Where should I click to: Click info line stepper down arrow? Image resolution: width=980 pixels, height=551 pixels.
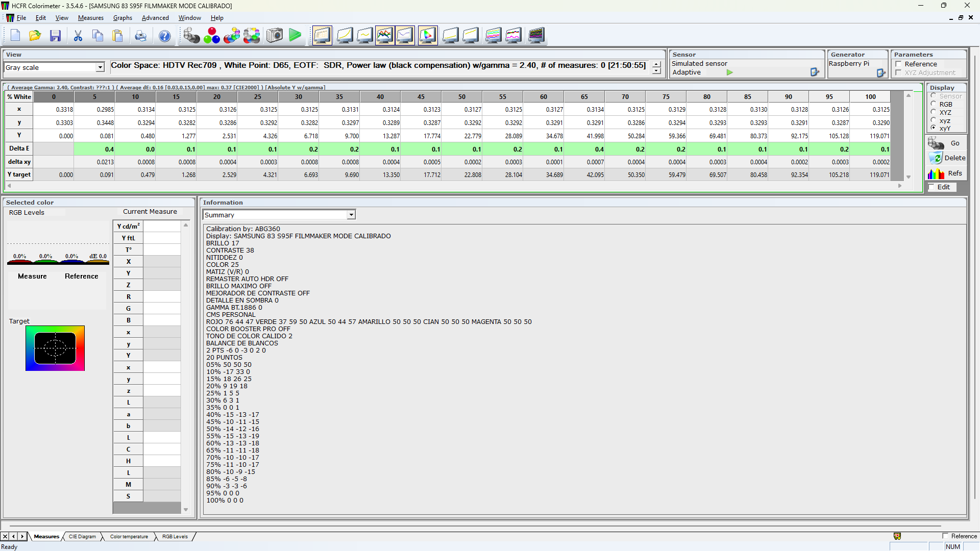point(656,71)
